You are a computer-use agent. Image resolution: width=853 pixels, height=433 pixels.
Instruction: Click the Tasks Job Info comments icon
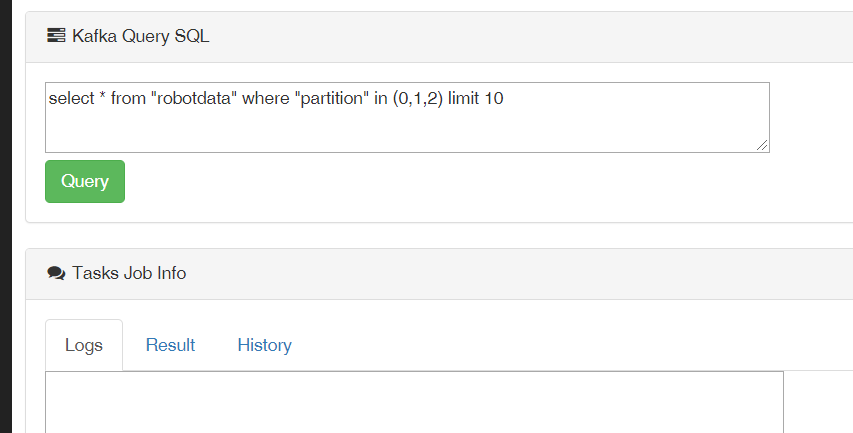pyautogui.click(x=56, y=273)
